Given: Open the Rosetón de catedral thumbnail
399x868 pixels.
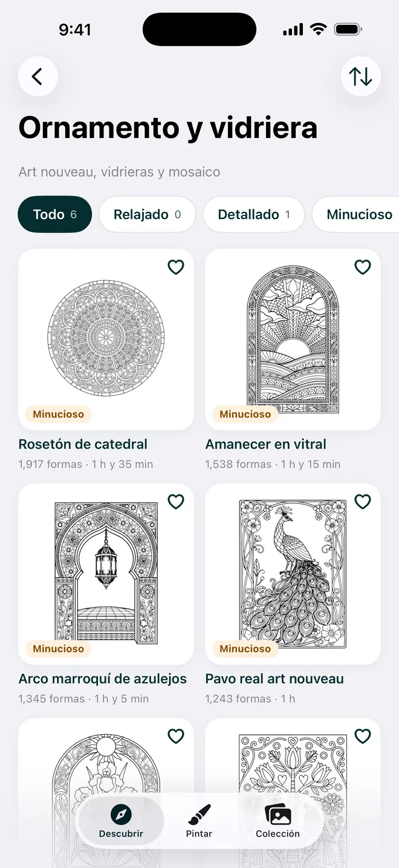Looking at the screenshot, I should pos(106,340).
